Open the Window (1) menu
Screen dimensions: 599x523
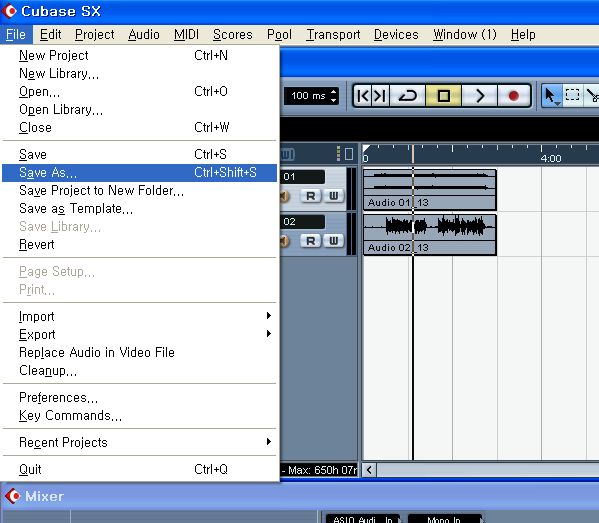coord(465,35)
